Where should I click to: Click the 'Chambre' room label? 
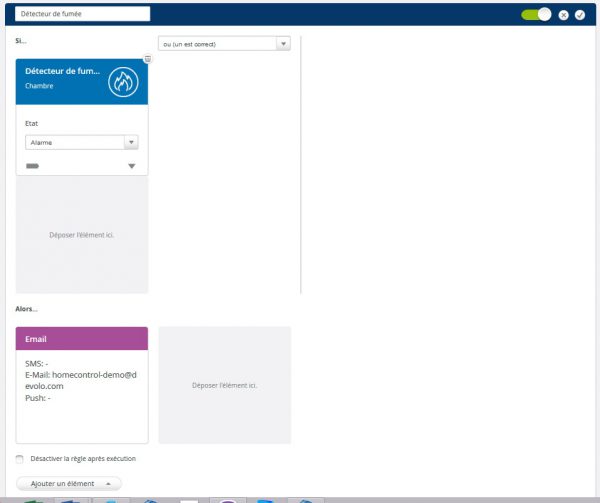pyautogui.click(x=39, y=86)
